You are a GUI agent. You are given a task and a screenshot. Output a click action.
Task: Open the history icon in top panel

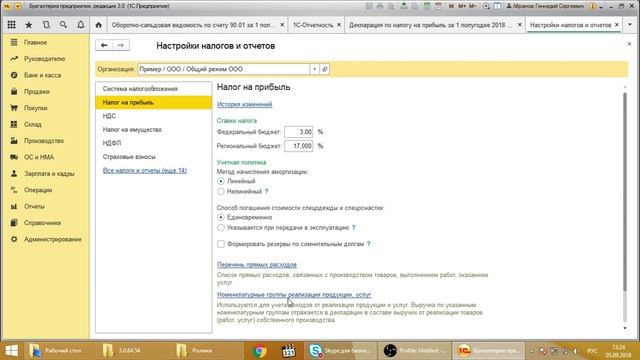click(x=46, y=25)
